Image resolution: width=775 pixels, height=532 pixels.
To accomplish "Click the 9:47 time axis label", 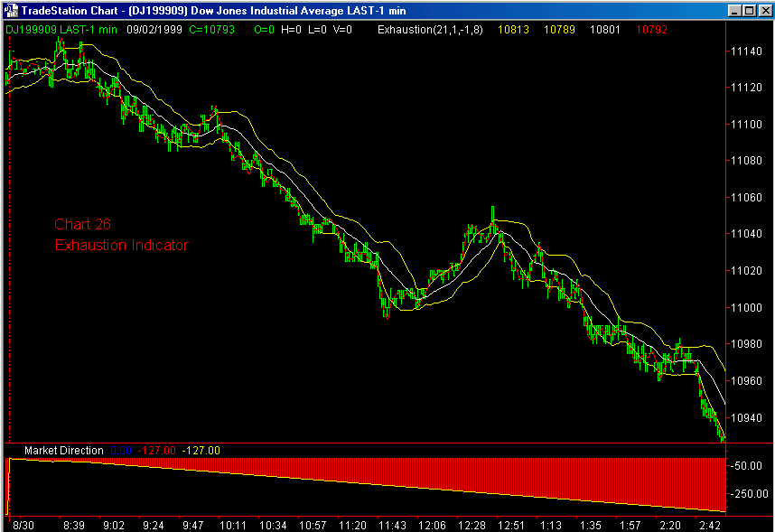I will tap(192, 526).
